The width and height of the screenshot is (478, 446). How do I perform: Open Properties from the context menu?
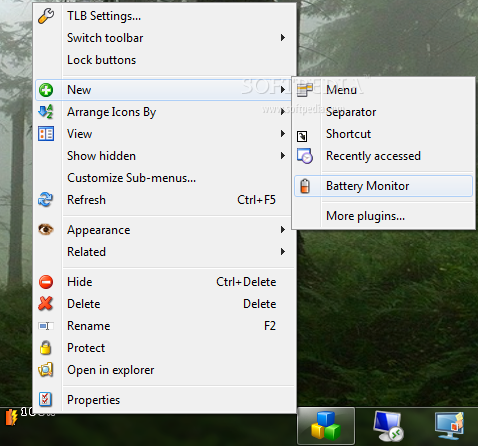(x=165, y=400)
